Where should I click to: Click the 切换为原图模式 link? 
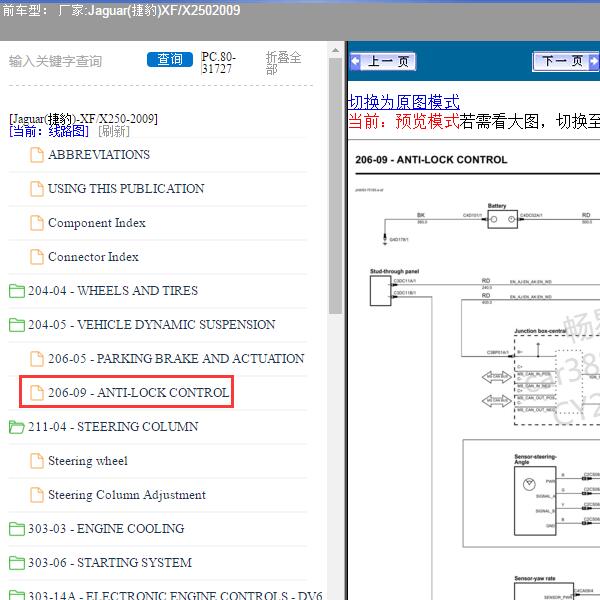[404, 103]
